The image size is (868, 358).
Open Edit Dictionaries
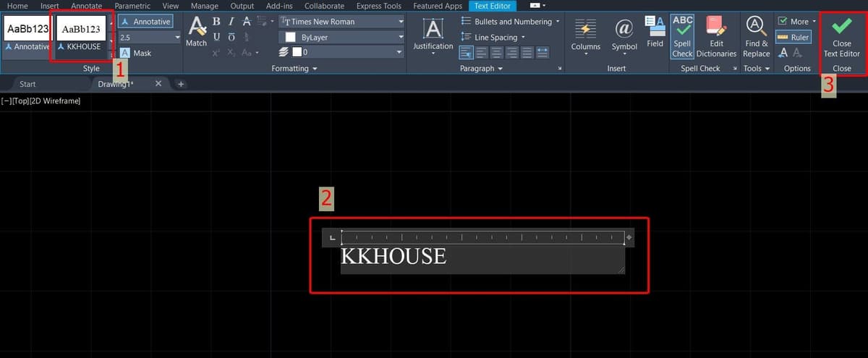716,36
